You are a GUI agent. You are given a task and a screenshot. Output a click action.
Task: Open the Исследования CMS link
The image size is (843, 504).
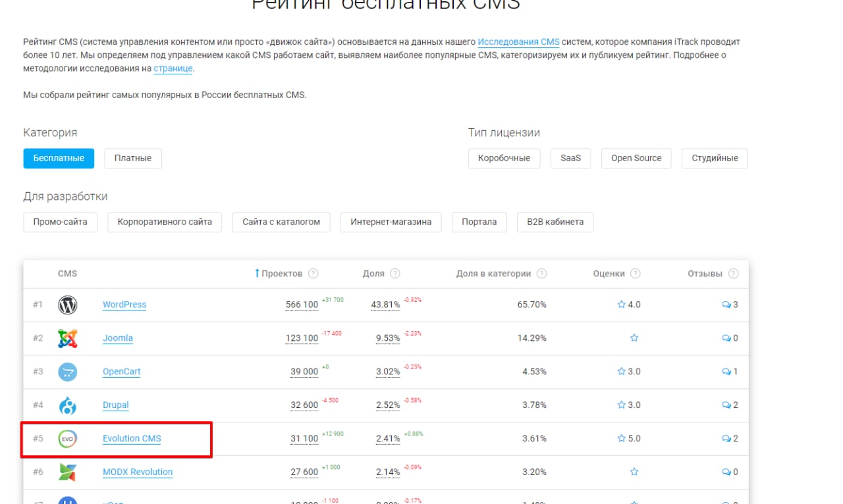pyautogui.click(x=518, y=42)
